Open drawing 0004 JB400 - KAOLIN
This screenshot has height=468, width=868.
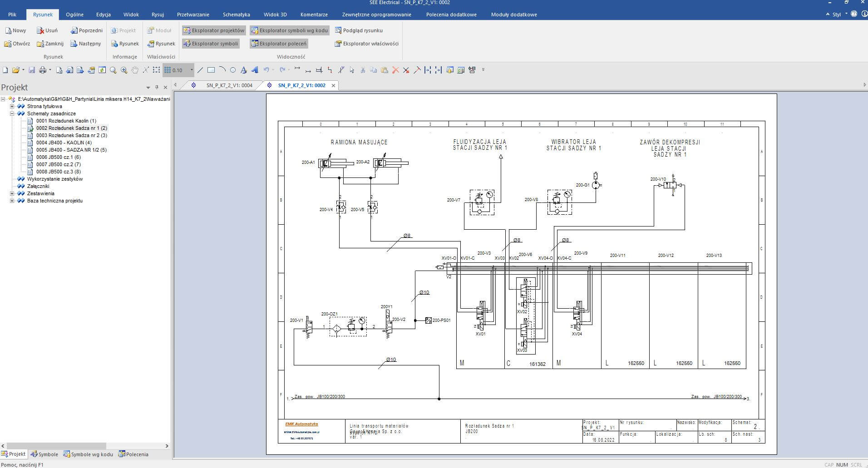click(64, 143)
